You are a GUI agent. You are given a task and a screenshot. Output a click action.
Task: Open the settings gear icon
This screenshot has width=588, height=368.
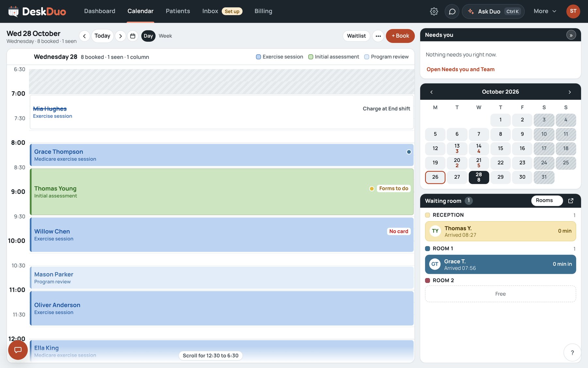click(x=434, y=11)
